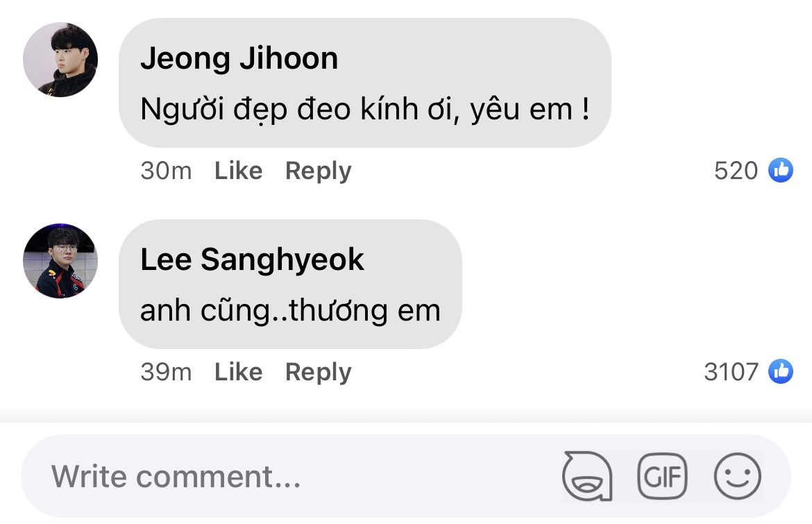This screenshot has width=812, height=524.
Task: Like Jeong Jihoon's comment
Action: (238, 171)
